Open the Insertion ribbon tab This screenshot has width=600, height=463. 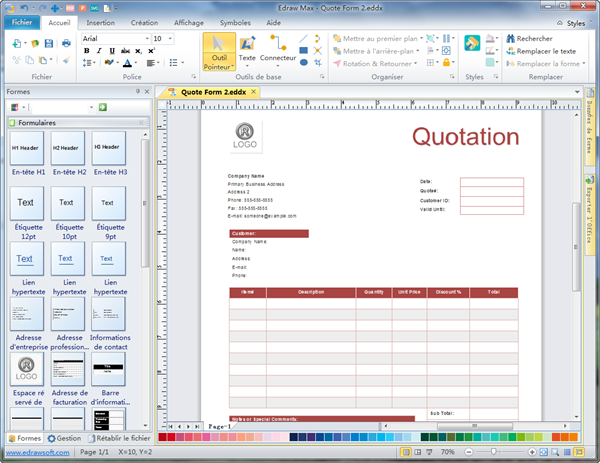100,21
